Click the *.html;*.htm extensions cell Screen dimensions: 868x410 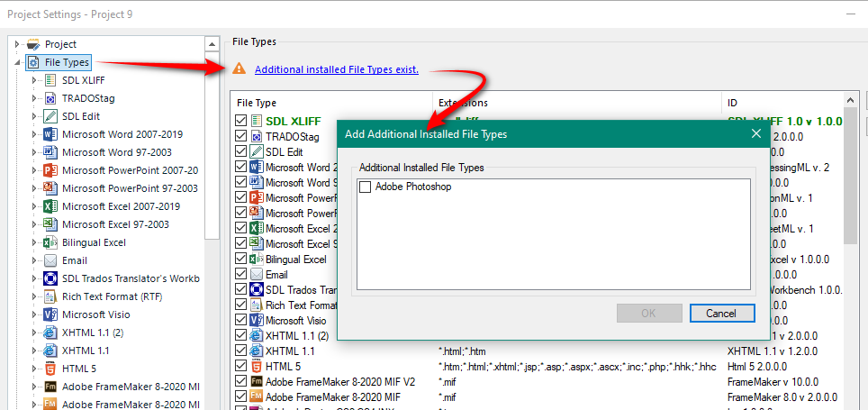click(462, 351)
